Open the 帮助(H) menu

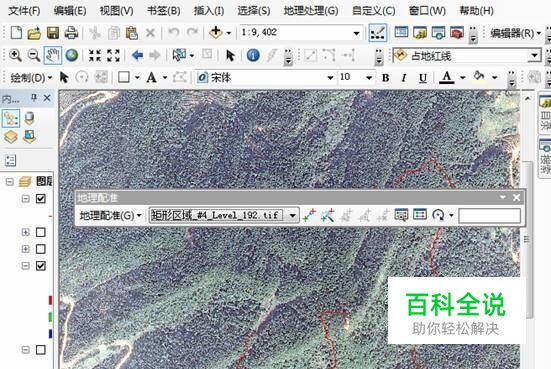(x=477, y=11)
